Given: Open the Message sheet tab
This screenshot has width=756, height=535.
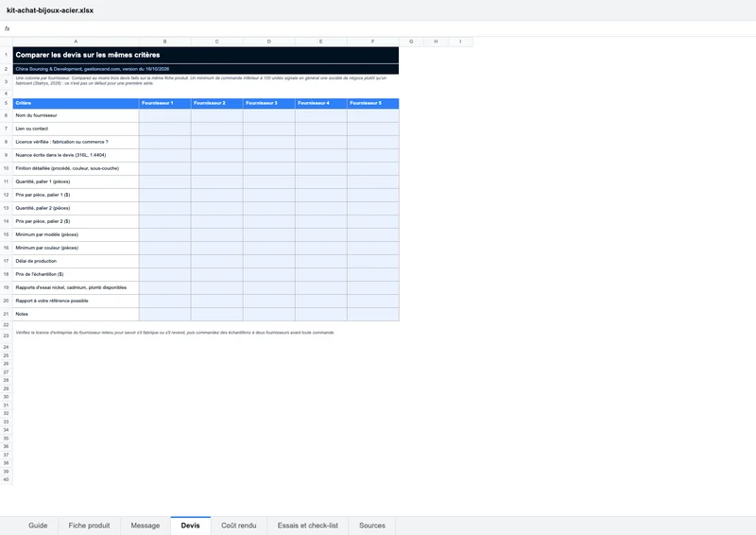Looking at the screenshot, I should pyautogui.click(x=146, y=526).
